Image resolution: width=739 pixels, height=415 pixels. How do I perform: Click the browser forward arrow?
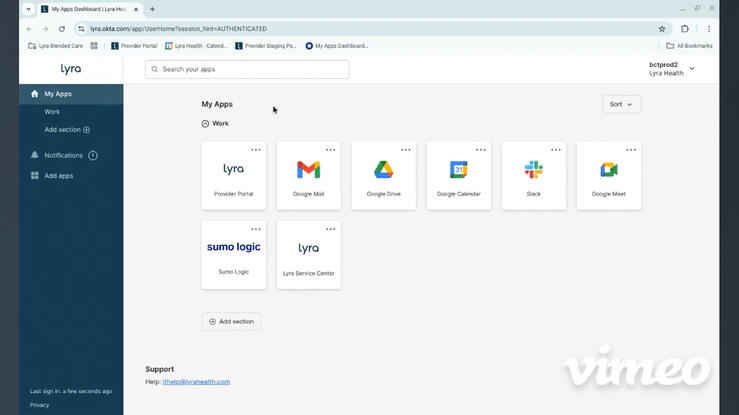coord(45,29)
